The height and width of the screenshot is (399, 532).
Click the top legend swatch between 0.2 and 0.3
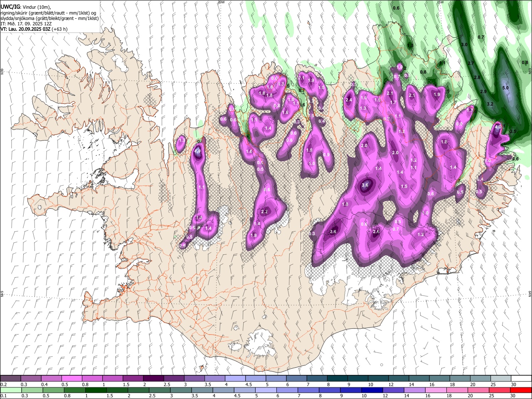11,379
